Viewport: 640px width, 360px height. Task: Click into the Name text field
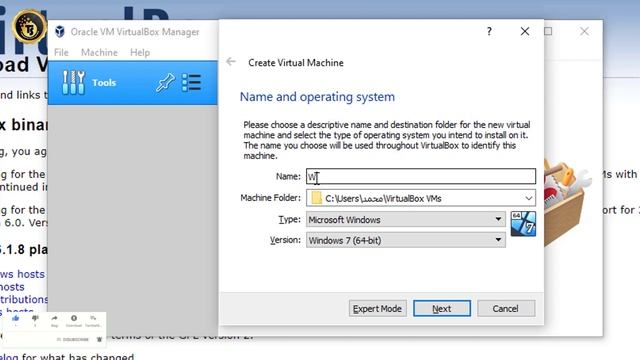coord(421,176)
